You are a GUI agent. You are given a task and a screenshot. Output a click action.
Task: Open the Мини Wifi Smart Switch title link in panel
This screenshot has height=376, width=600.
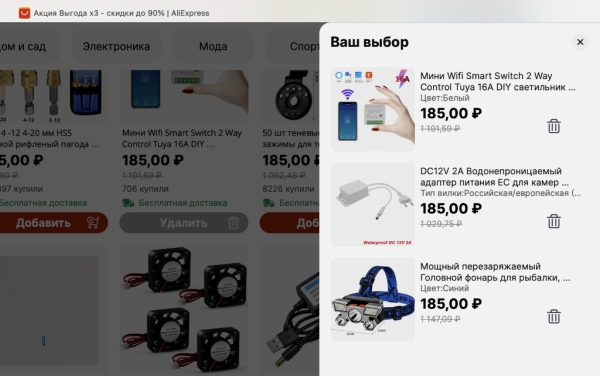pyautogui.click(x=497, y=81)
